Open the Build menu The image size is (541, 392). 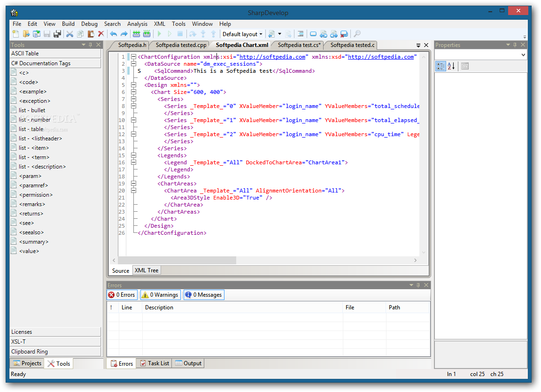68,24
